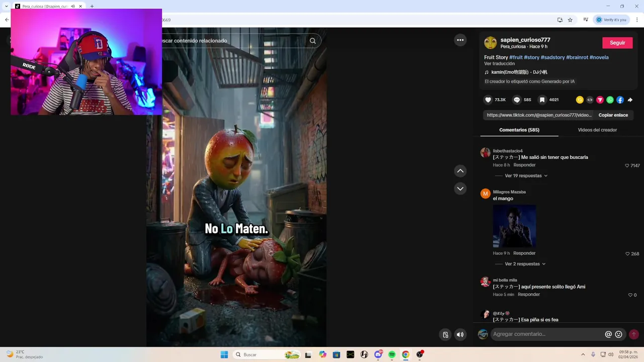Save video with bookmark icon showing 4021

[x=542, y=100]
